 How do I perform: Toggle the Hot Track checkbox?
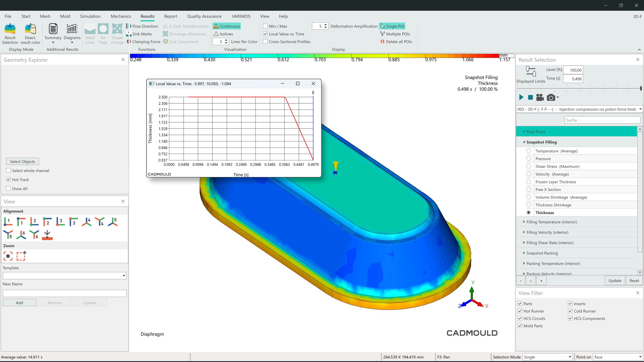tap(9, 180)
